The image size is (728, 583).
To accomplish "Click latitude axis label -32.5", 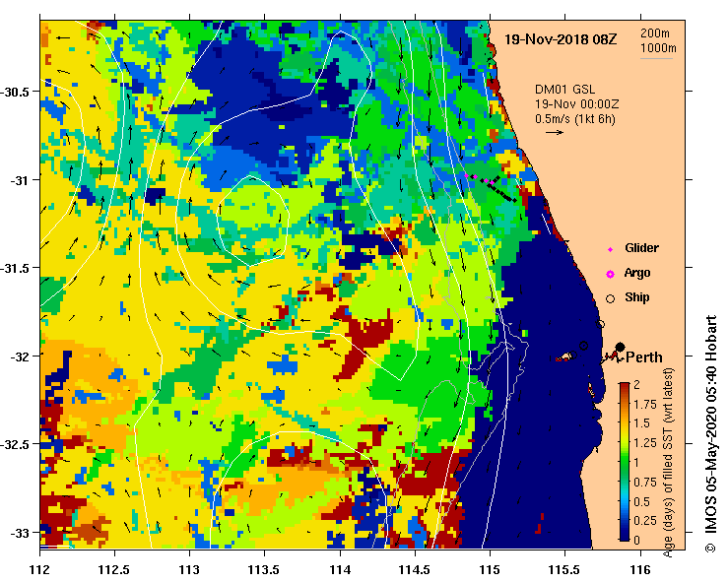I will click(x=15, y=445).
